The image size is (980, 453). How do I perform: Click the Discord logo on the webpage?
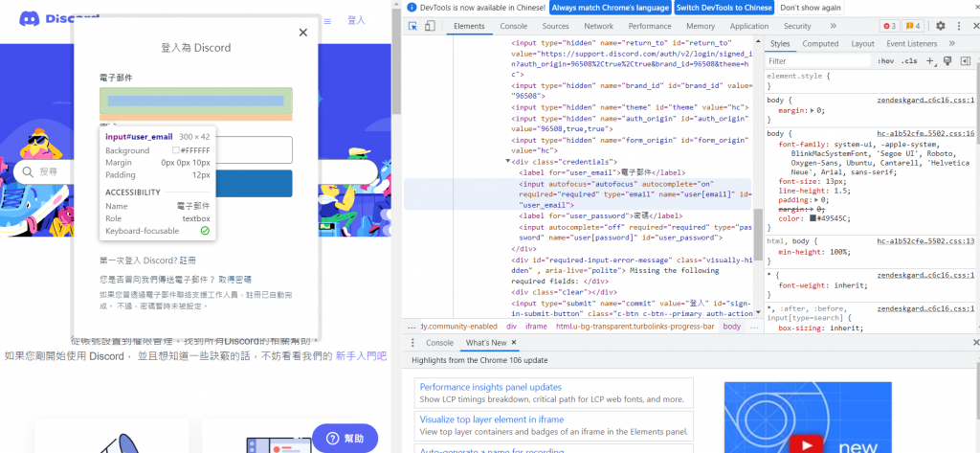(x=58, y=19)
